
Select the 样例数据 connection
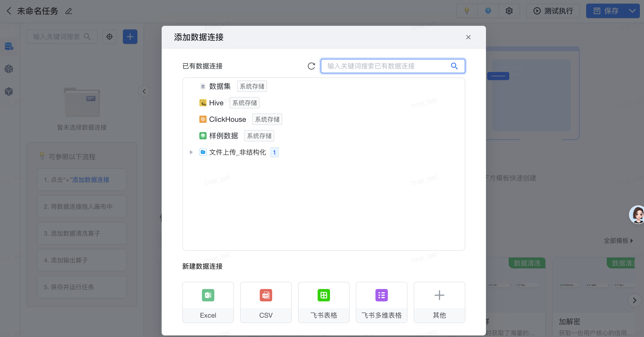point(223,136)
